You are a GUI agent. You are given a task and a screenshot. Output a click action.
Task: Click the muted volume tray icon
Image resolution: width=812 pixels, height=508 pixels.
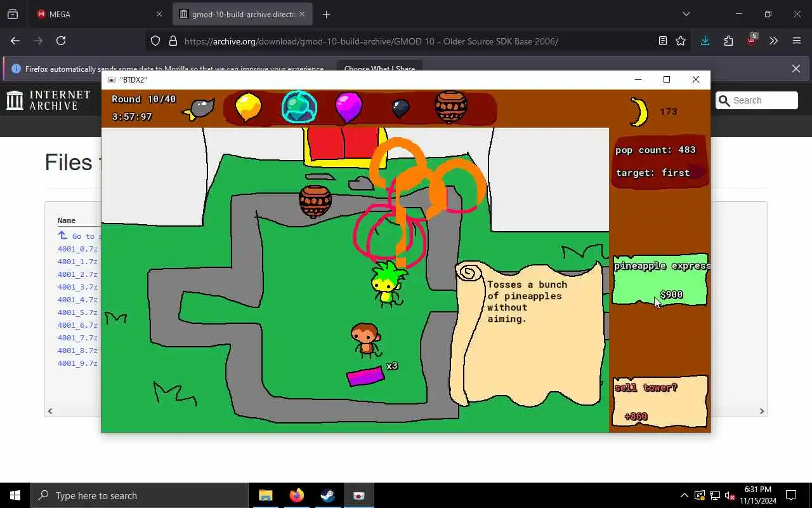730,495
